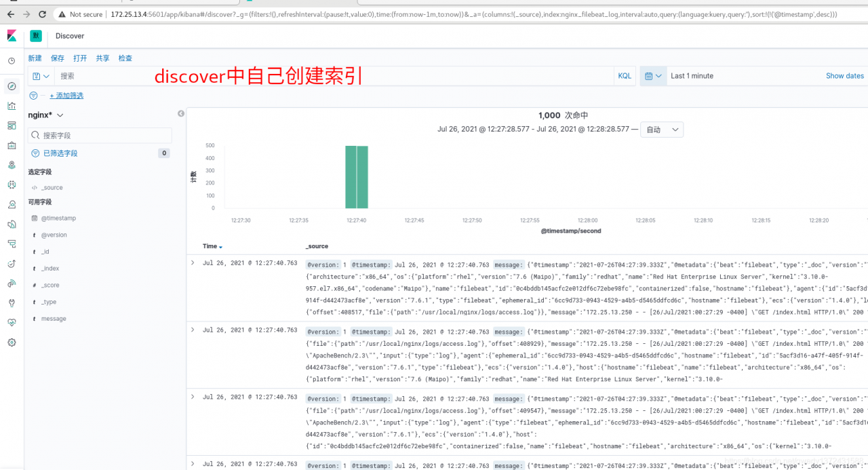This screenshot has width=868, height=470.
Task: Toggle the KQL query language switch
Action: pyautogui.click(x=625, y=76)
